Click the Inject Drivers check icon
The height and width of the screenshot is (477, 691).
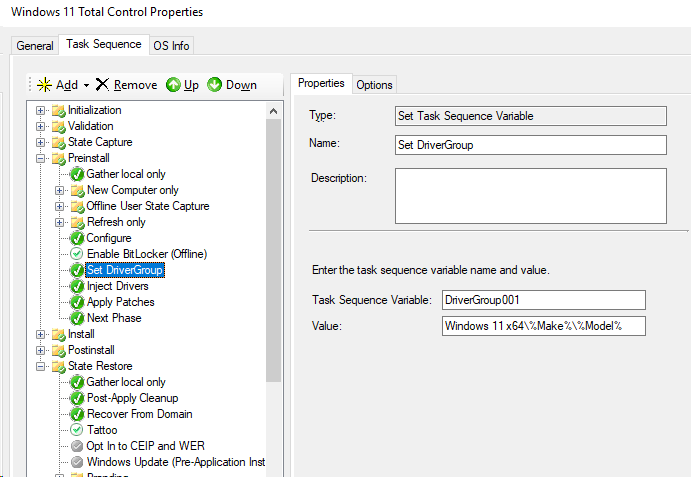click(x=77, y=286)
